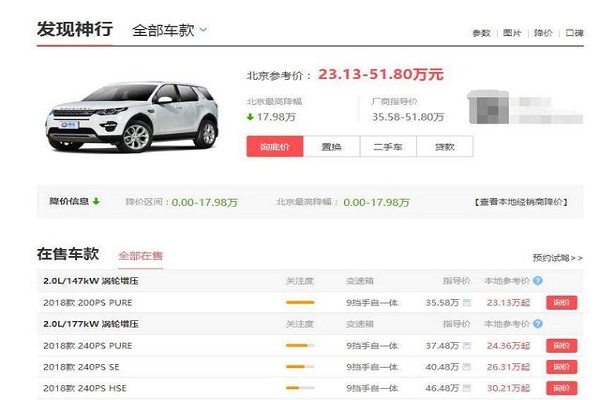Click attention bar for 240PS PURE
600x400 pixels.
(300, 345)
